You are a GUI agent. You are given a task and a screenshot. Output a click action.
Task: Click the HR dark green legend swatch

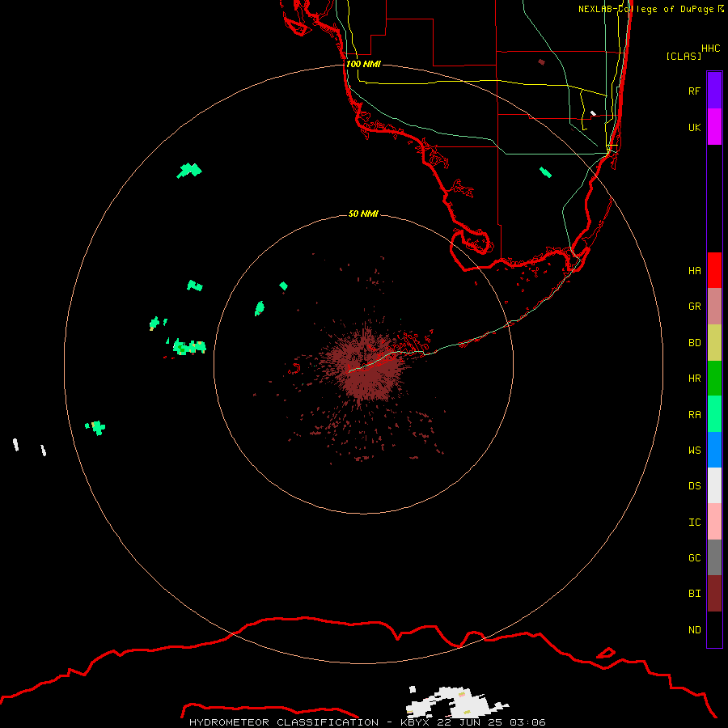point(714,379)
